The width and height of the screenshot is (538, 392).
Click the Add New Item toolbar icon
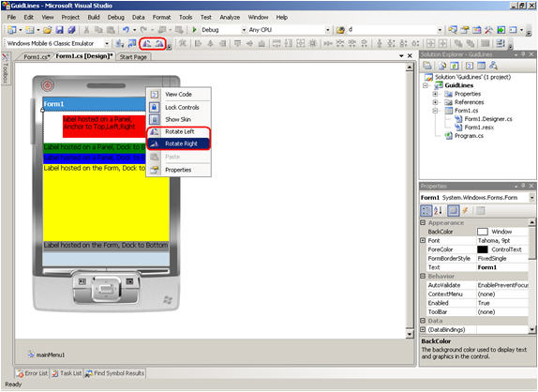pyautogui.click(x=30, y=30)
